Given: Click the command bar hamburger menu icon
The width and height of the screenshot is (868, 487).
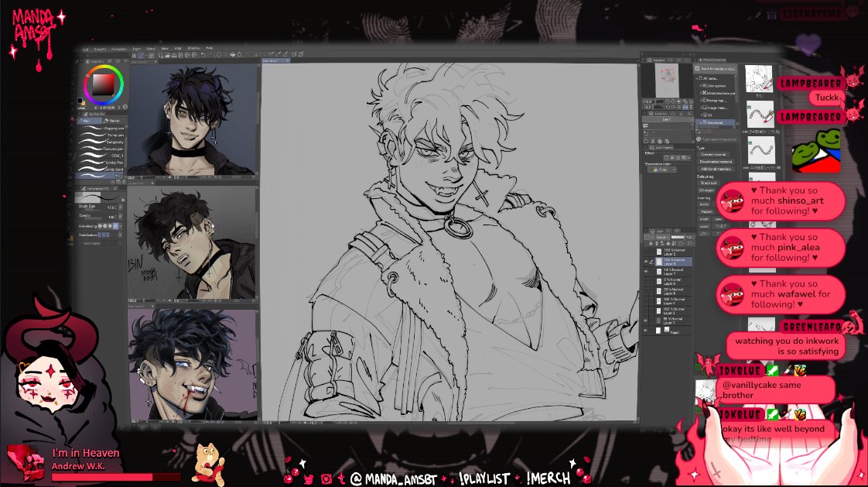Looking at the screenshot, I should pos(134,56).
